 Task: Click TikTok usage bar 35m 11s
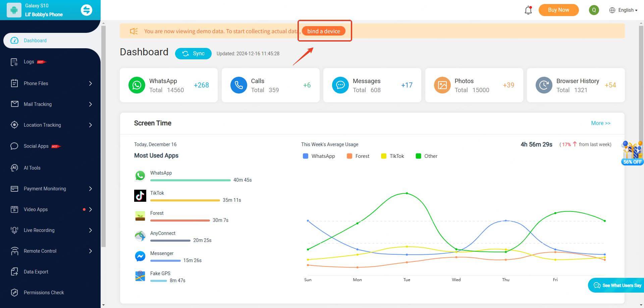185,200
